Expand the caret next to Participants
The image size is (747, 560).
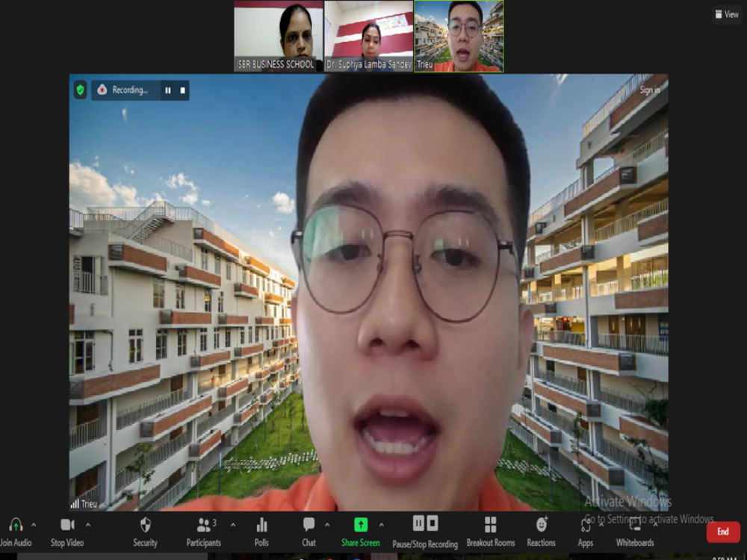click(233, 525)
